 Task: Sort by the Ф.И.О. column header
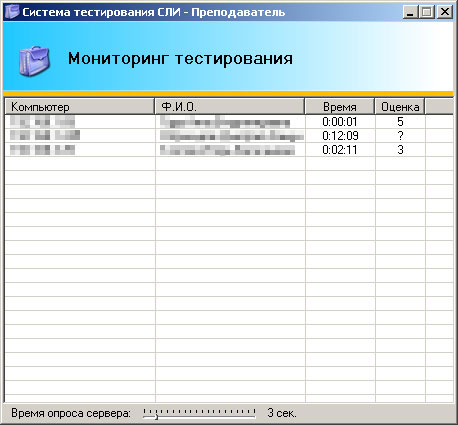[230, 107]
